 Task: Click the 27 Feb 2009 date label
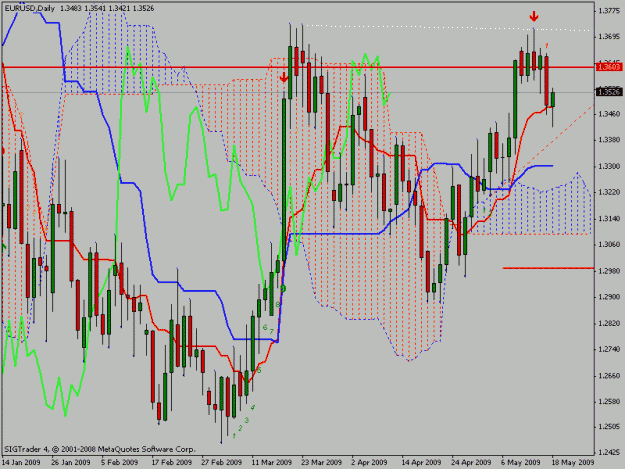[222, 462]
